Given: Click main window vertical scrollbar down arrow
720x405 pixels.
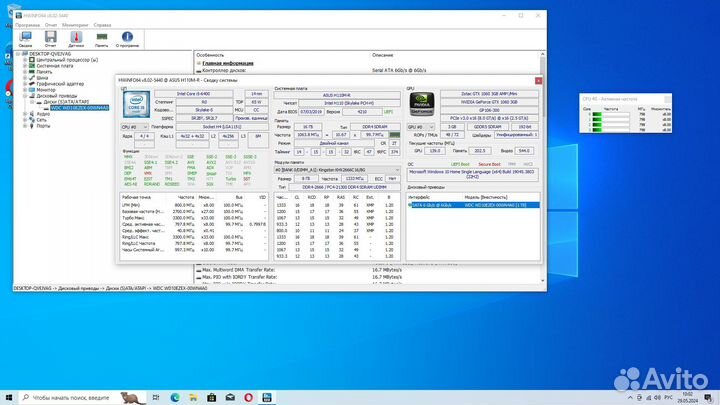Looking at the screenshot, I should pos(543,281).
